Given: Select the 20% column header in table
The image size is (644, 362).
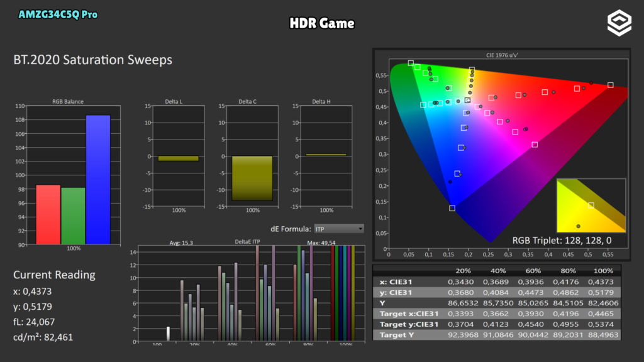Looking at the screenshot, I should tap(463, 271).
